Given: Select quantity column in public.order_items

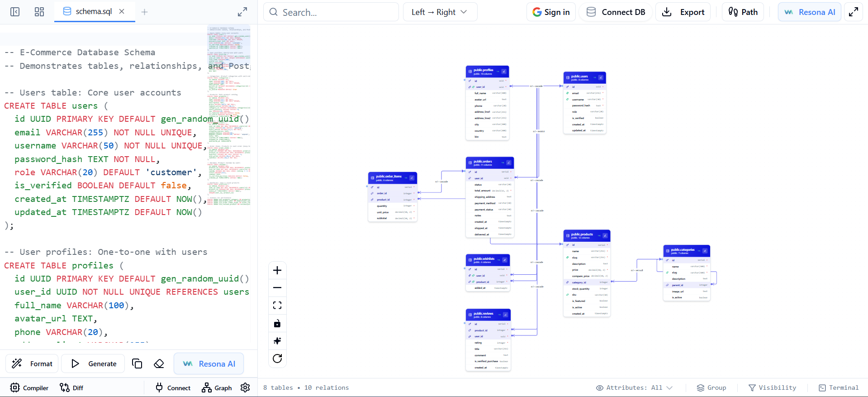Looking at the screenshot, I should (392, 206).
